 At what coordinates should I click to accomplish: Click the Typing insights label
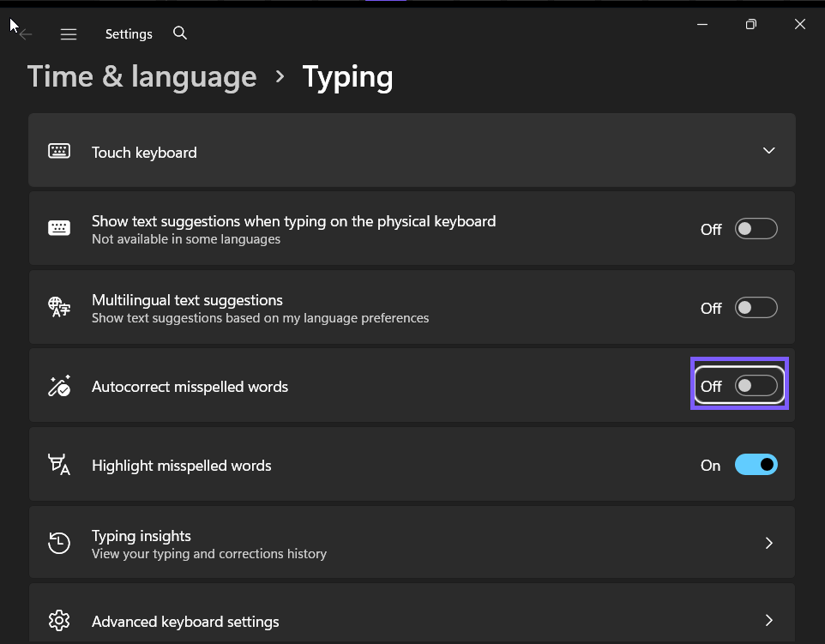[141, 536]
